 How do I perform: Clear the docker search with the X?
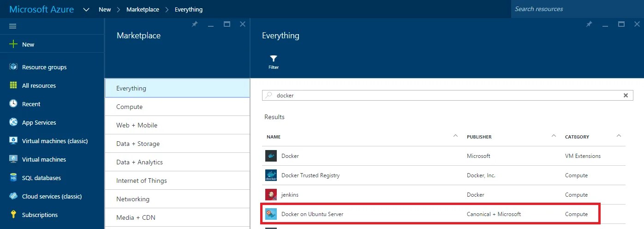pyautogui.click(x=626, y=96)
